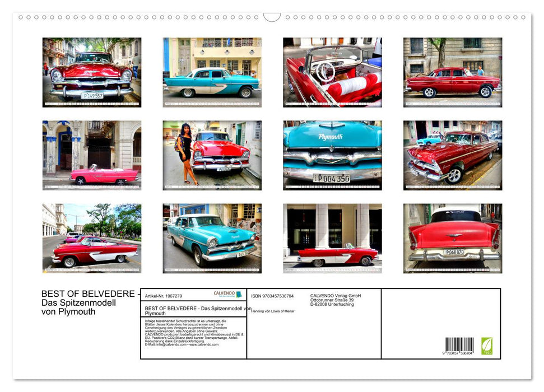Open the red convertible interior photo
This screenshot has width=544, height=392.
332,72
